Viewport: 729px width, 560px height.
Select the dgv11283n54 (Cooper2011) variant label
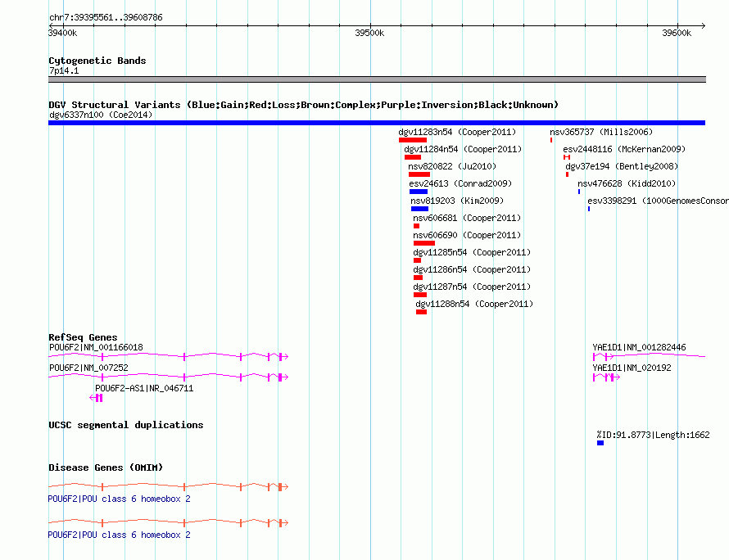pos(457,132)
